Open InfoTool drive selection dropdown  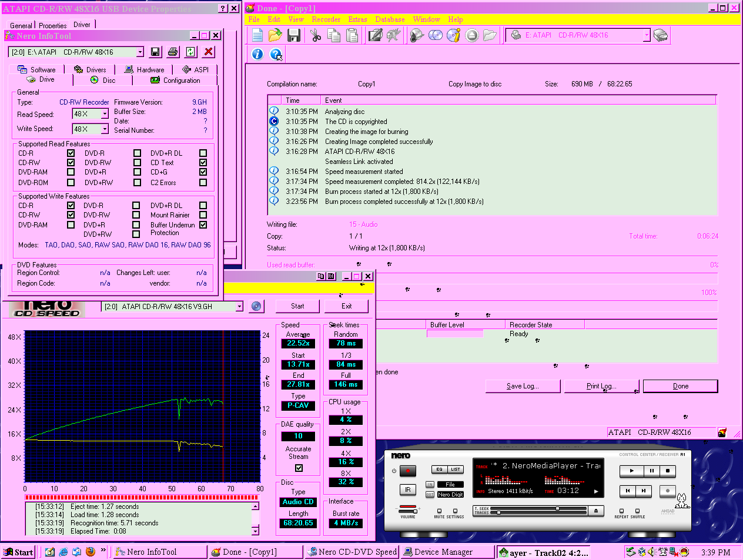140,52
